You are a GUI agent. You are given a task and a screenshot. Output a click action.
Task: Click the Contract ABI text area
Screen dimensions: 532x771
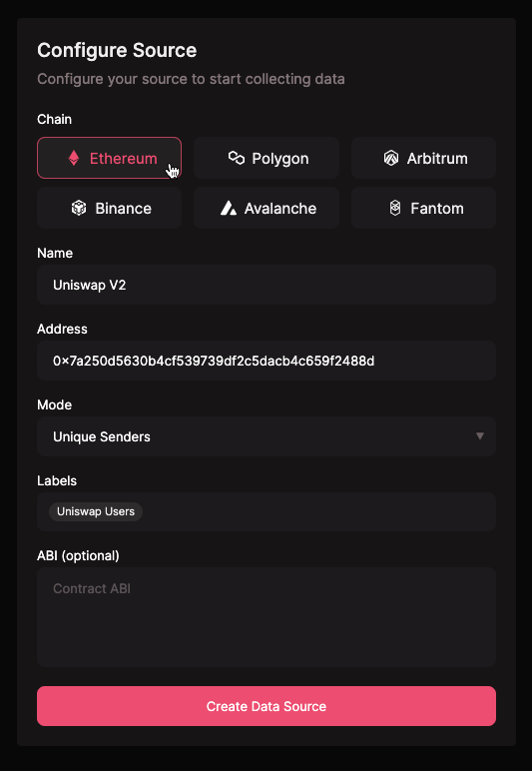pyautogui.click(x=266, y=617)
